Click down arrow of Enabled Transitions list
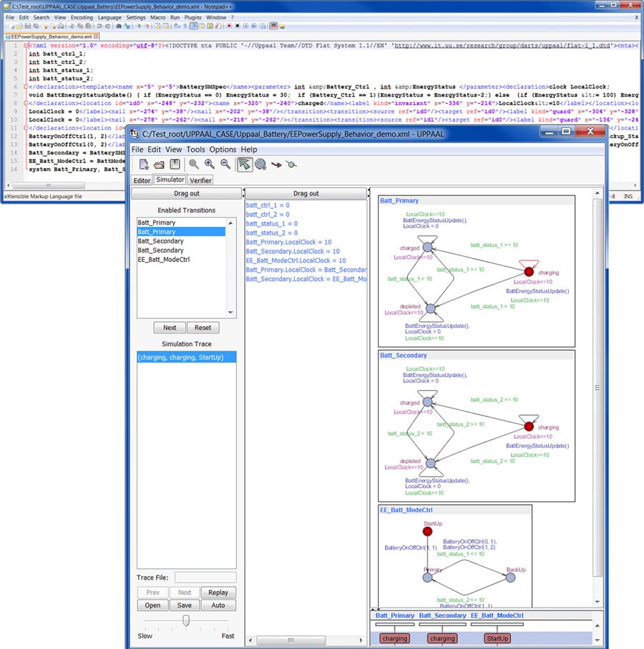Screen dimensions: 644x649 tap(230, 313)
